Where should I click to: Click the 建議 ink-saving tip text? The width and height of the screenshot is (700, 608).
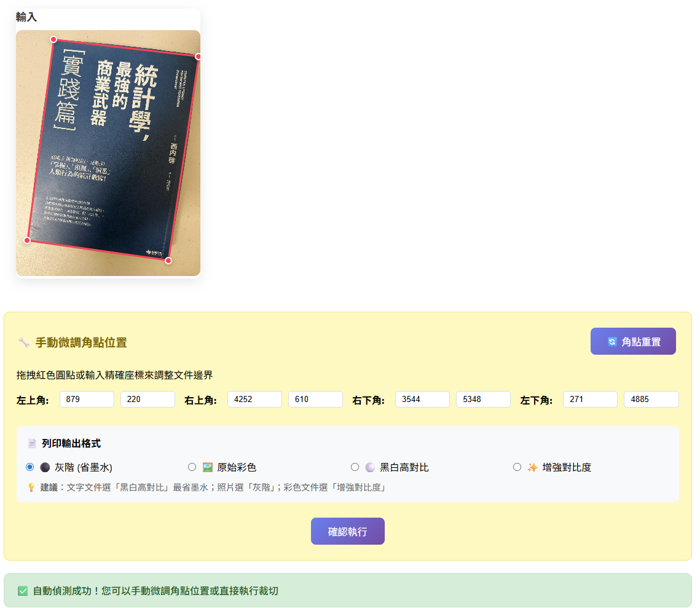tap(213, 488)
